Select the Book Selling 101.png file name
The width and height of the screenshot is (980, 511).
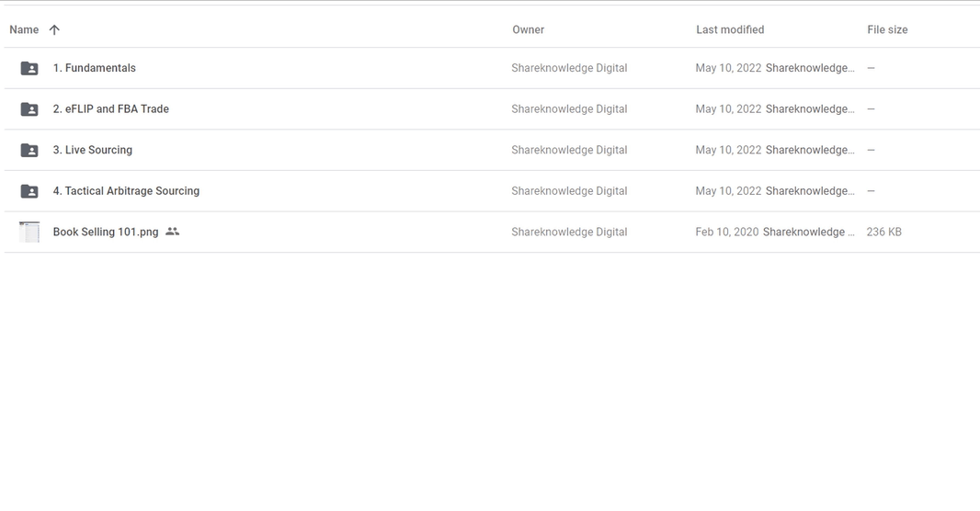[x=106, y=232]
